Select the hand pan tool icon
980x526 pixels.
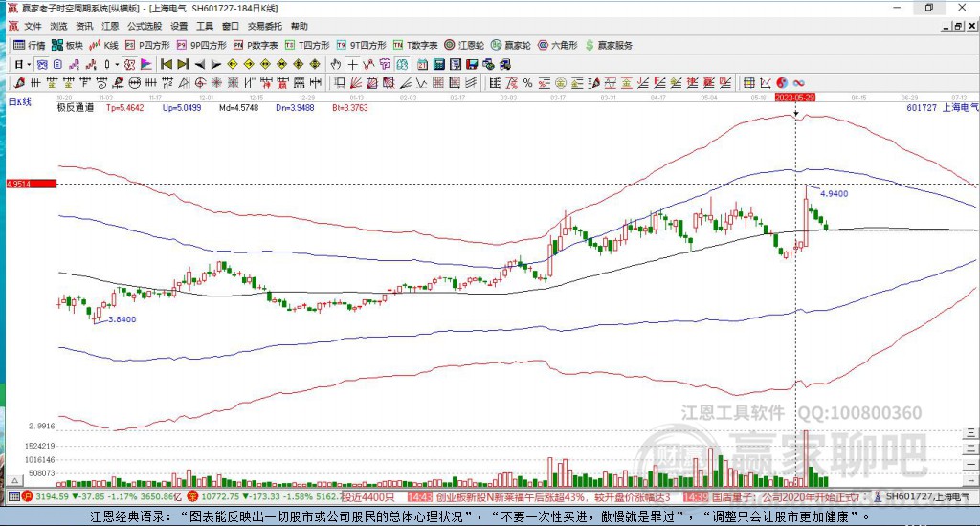tap(336, 64)
